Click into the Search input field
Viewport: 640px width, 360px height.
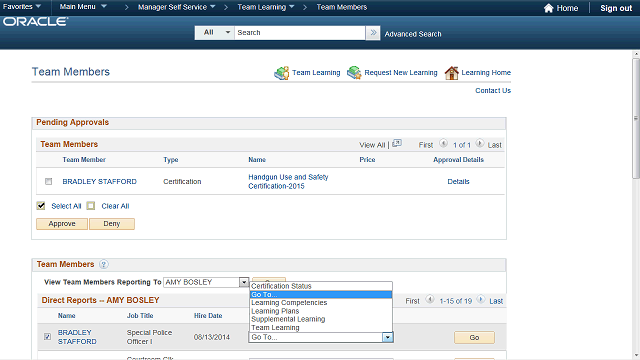click(x=300, y=33)
